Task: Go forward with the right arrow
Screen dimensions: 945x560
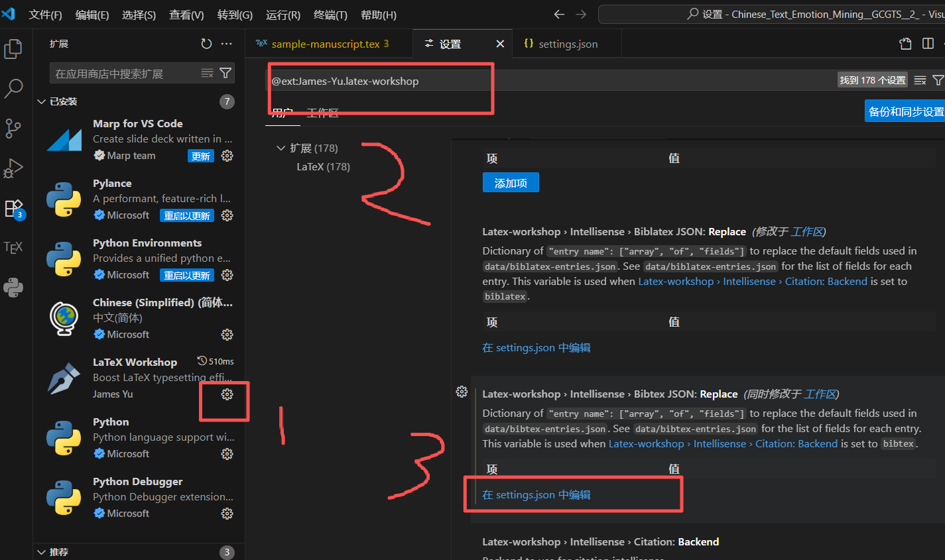Action: 581,14
